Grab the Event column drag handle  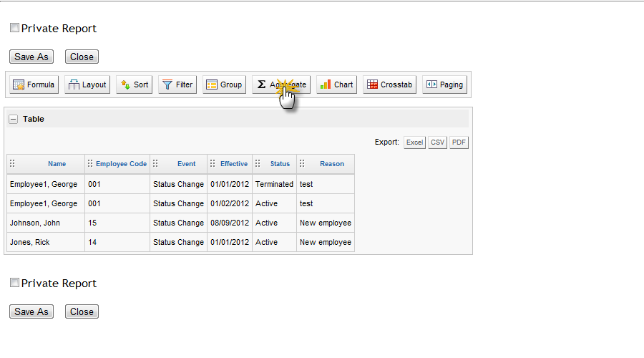155,163
